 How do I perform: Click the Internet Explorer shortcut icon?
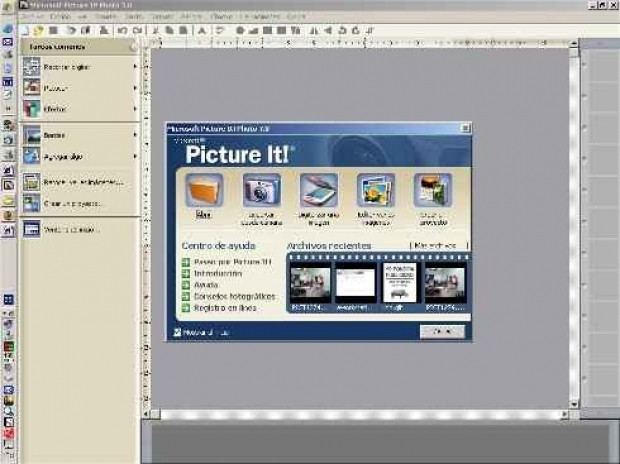click(x=8, y=29)
